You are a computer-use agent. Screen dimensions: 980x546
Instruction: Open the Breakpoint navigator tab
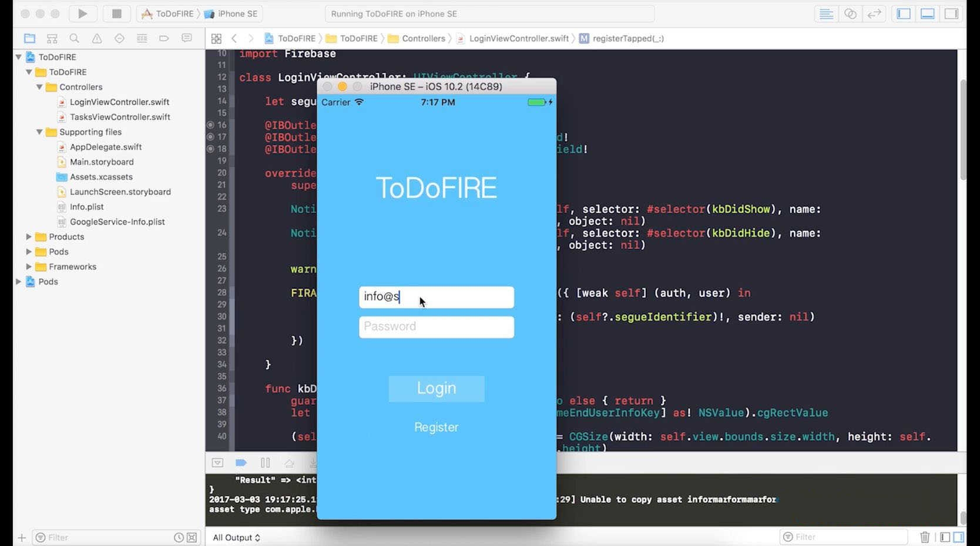(x=164, y=38)
